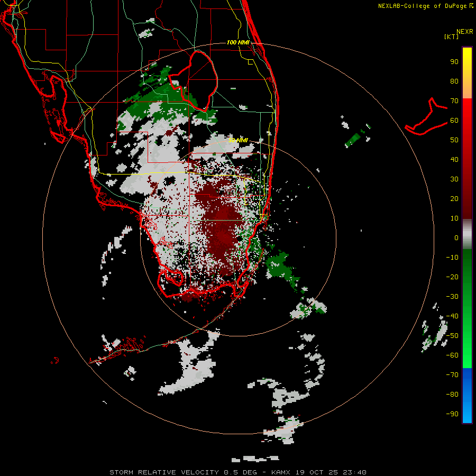Select the 50 NMI range ring label
Image resolution: width=476 pixels, height=476 pixels.
coord(238,140)
